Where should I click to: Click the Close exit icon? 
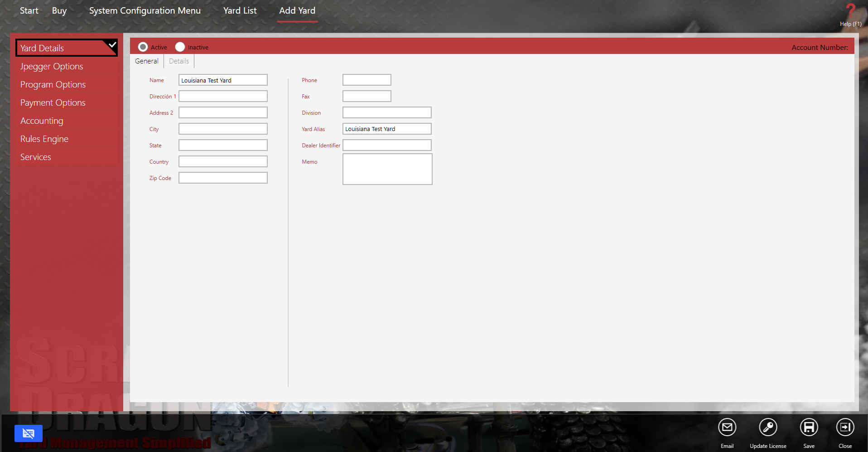845,428
